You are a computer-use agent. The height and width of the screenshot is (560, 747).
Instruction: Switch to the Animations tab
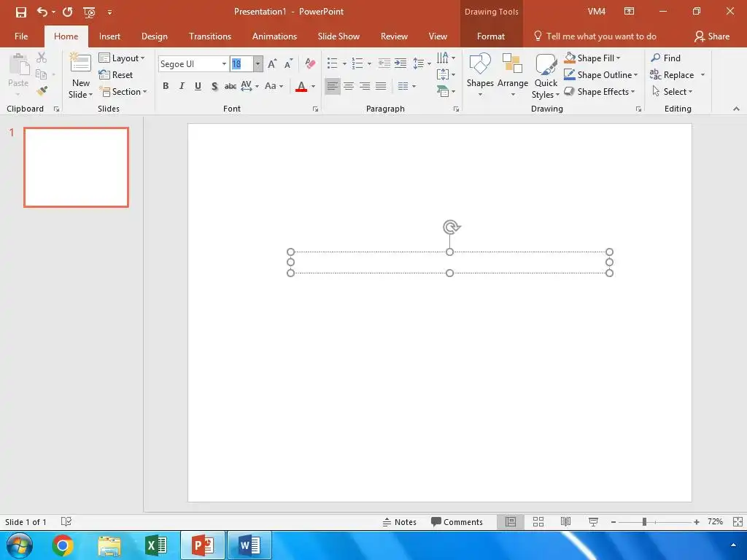274,36
